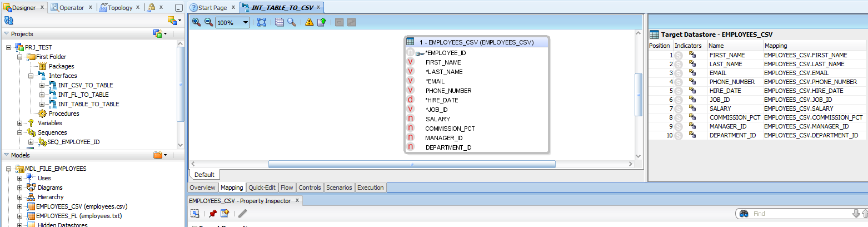This screenshot has width=868, height=227.
Task: Click the Refresh icon in Designer navigator
Action: tap(8, 21)
